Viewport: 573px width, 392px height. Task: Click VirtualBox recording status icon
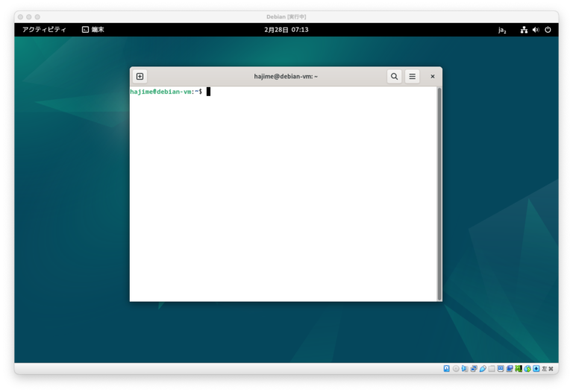click(x=510, y=369)
